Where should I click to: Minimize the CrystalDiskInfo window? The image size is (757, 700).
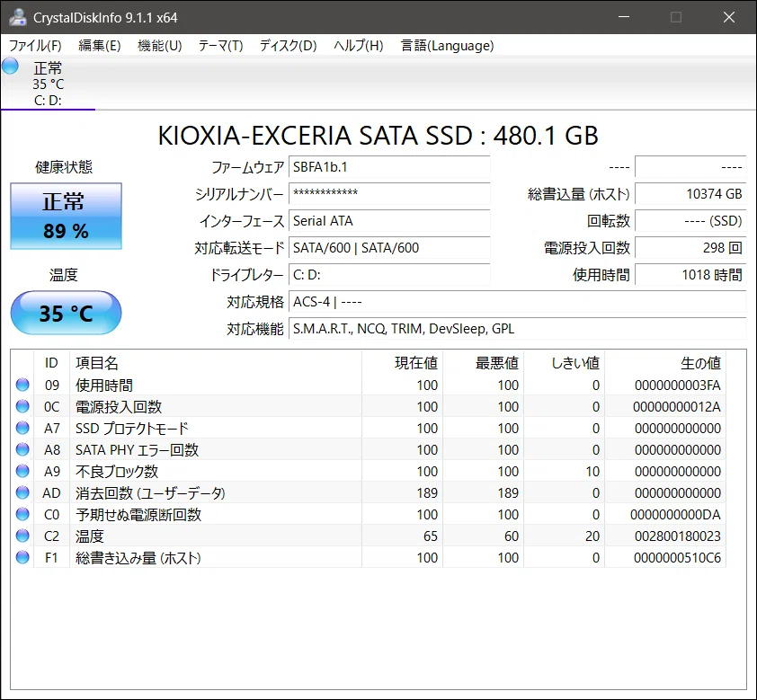pos(624,17)
